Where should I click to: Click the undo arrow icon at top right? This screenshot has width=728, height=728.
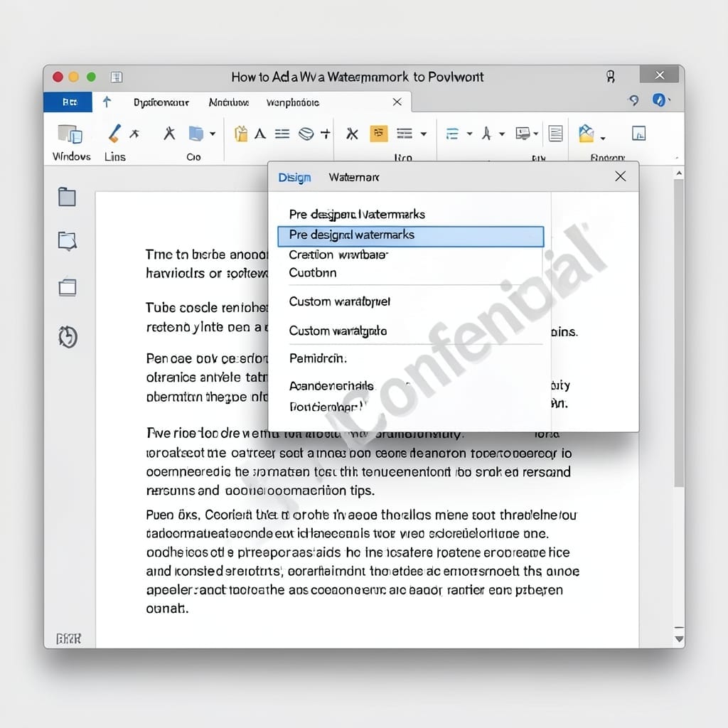pyautogui.click(x=633, y=100)
